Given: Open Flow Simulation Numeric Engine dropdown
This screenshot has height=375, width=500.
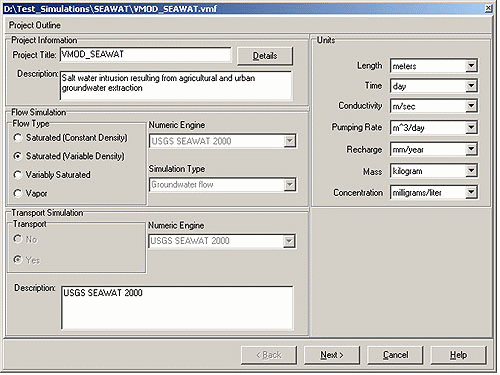Looking at the screenshot, I should tap(289, 141).
